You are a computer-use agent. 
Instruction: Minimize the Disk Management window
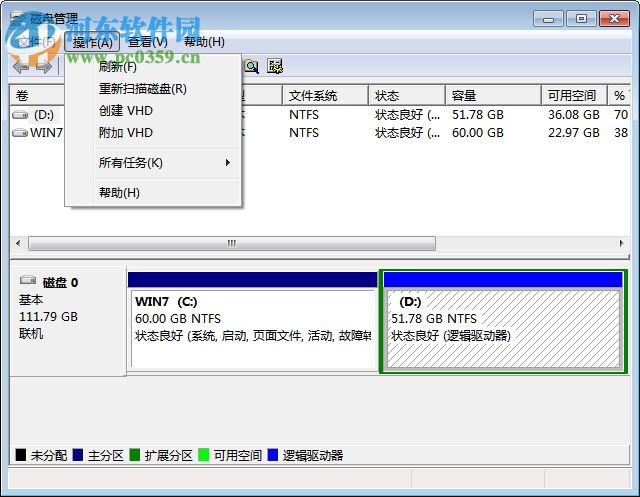pos(548,19)
